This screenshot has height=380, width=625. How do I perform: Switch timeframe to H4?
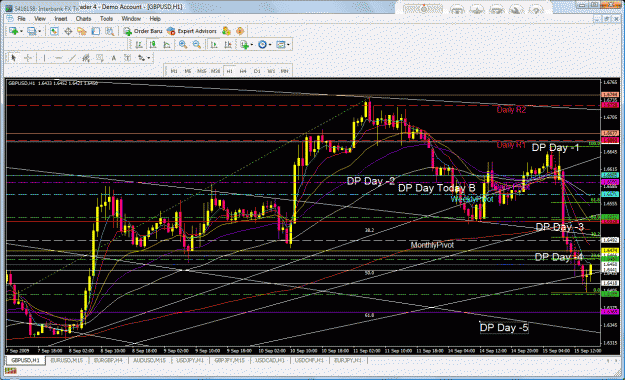[243, 71]
